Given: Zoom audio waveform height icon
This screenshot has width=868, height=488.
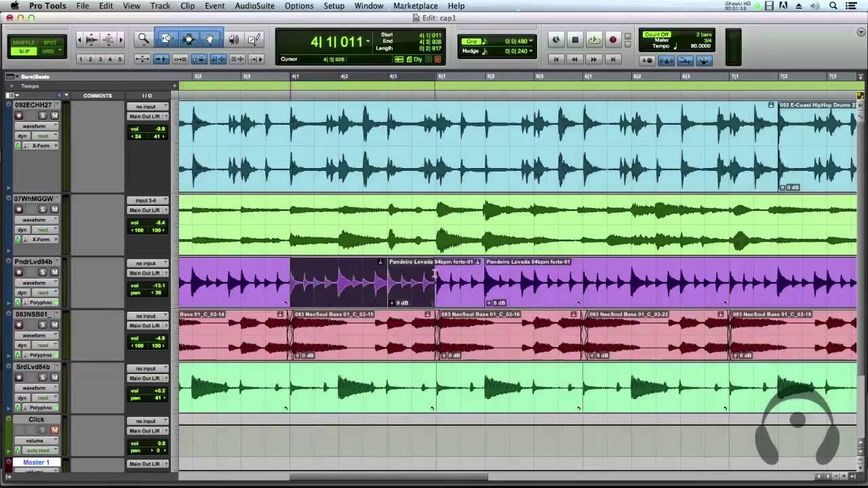Looking at the screenshot, I should coord(92,40).
